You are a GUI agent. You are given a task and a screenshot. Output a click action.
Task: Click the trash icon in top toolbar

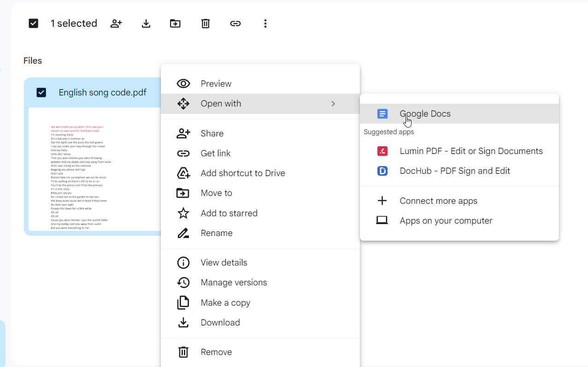(x=206, y=24)
